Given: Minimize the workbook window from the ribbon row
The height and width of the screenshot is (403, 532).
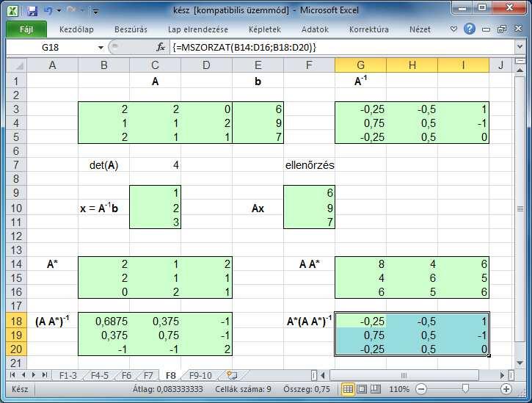Looking at the screenshot, I should (x=487, y=29).
